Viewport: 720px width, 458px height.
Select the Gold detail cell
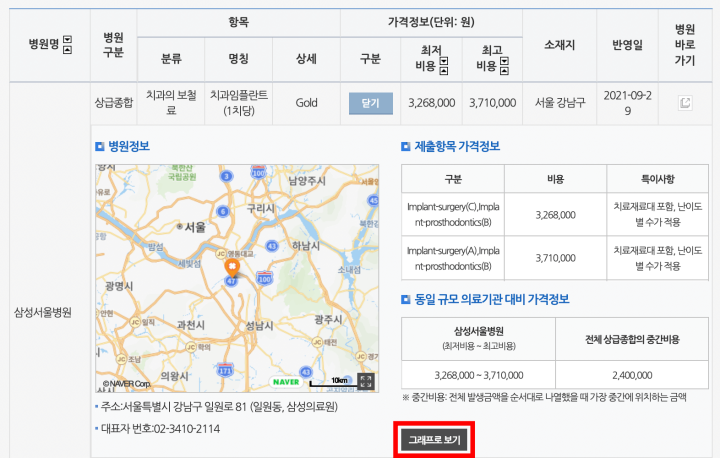(x=306, y=103)
